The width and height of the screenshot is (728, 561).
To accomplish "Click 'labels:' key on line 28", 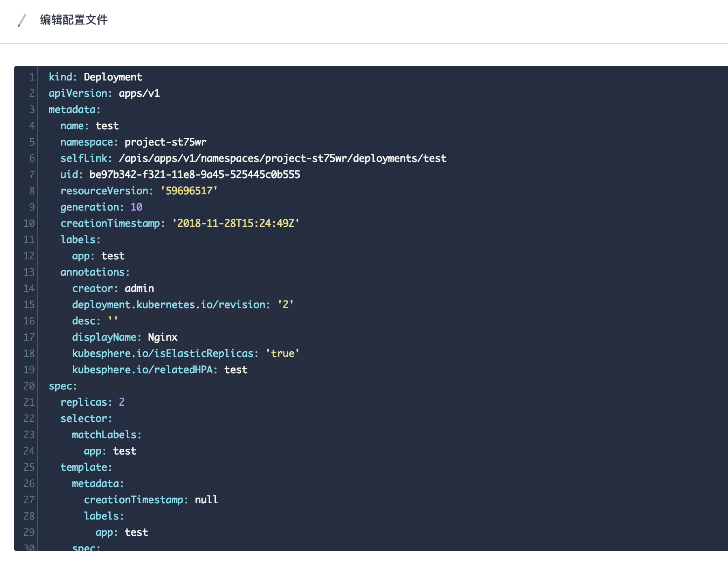I will tap(104, 516).
